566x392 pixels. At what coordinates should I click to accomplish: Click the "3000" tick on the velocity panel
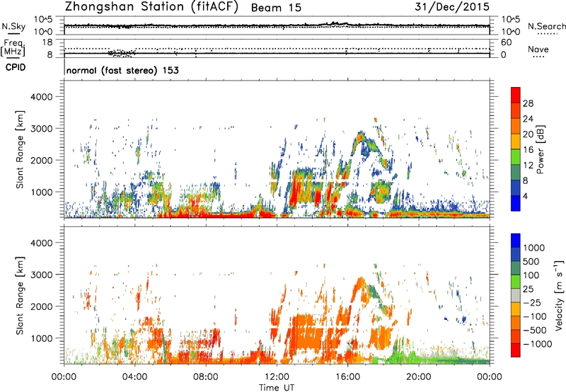(x=41, y=275)
